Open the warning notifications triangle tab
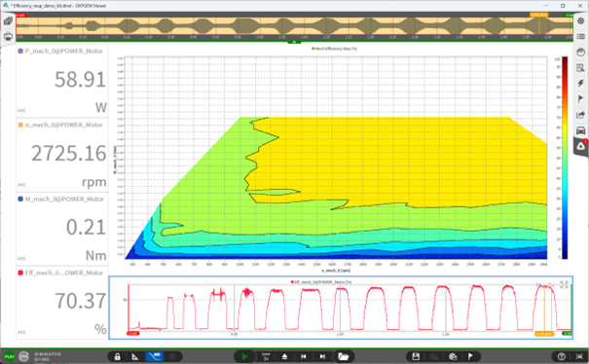 [x=581, y=146]
